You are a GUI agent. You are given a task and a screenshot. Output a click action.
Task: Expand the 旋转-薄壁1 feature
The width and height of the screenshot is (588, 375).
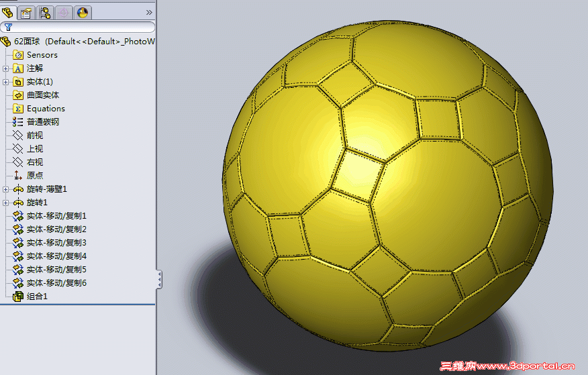pos(5,189)
